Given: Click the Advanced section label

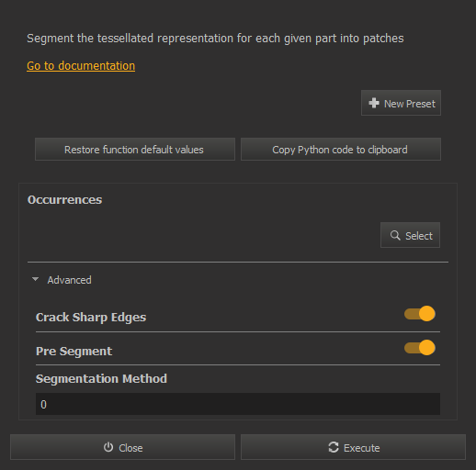Looking at the screenshot, I should coord(69,280).
